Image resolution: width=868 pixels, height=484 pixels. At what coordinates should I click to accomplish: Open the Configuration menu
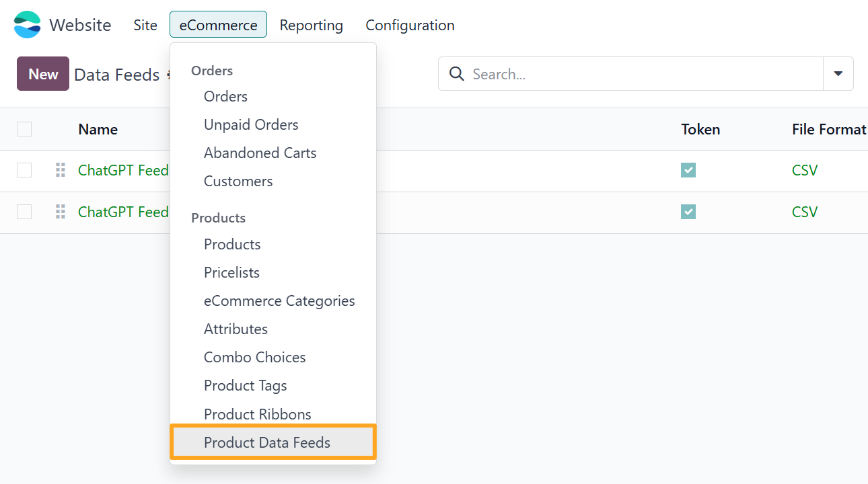tap(410, 25)
